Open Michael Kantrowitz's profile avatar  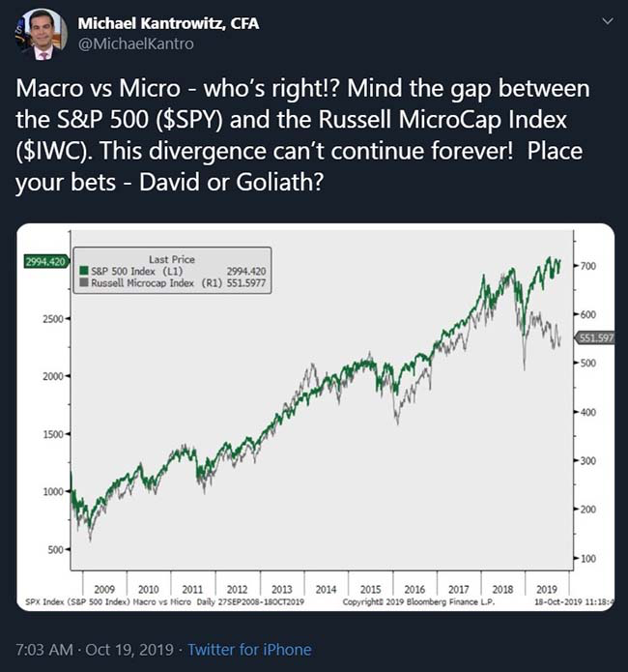click(42, 34)
